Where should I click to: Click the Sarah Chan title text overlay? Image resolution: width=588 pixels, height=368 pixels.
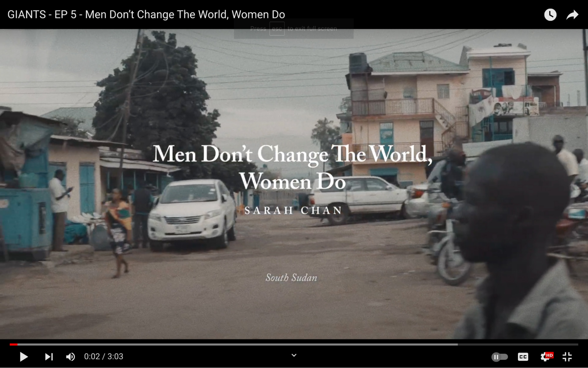(x=293, y=210)
